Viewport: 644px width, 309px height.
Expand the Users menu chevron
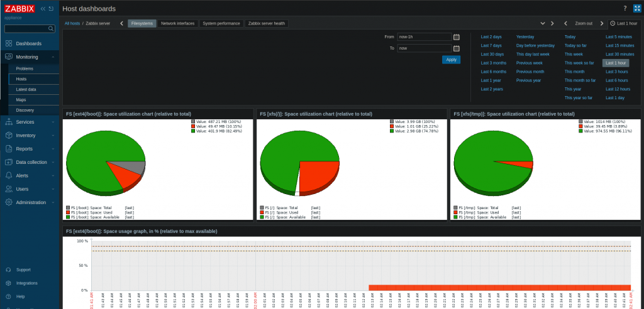point(53,189)
